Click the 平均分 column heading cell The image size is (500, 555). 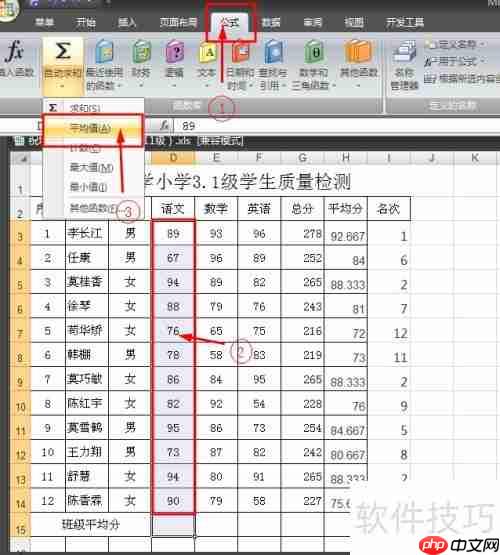click(346, 209)
